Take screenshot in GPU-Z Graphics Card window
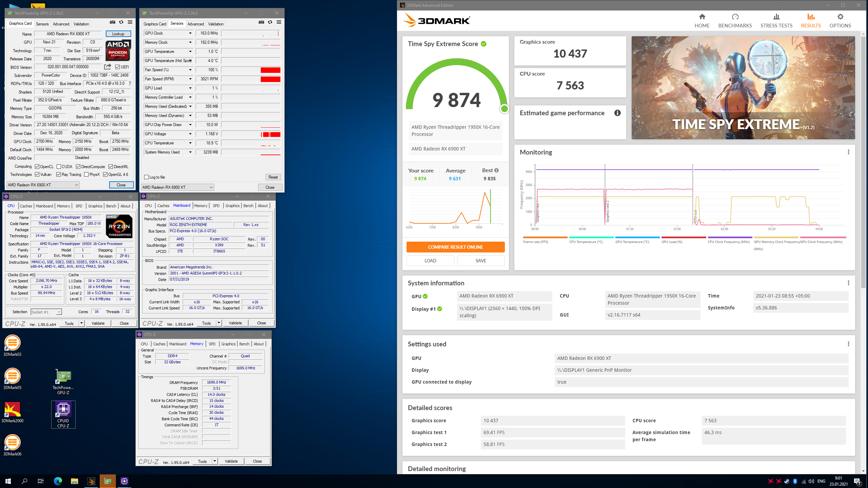Image resolution: width=868 pixels, height=488 pixels. click(113, 22)
